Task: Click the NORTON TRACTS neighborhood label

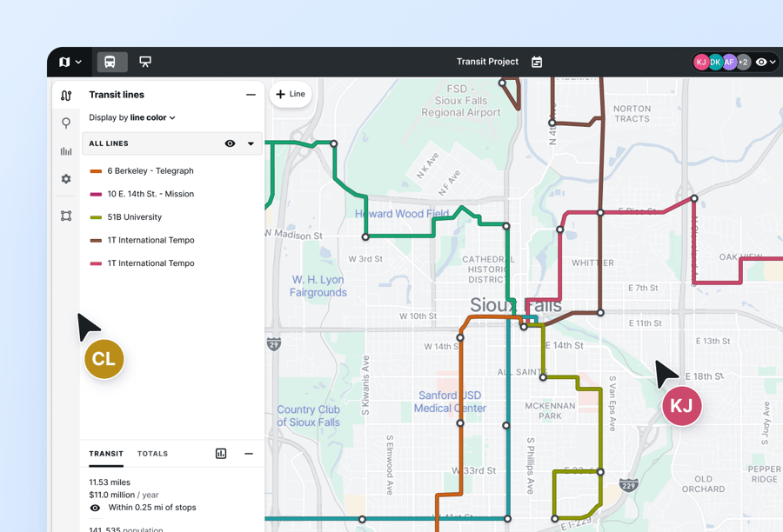Action: [x=632, y=114]
